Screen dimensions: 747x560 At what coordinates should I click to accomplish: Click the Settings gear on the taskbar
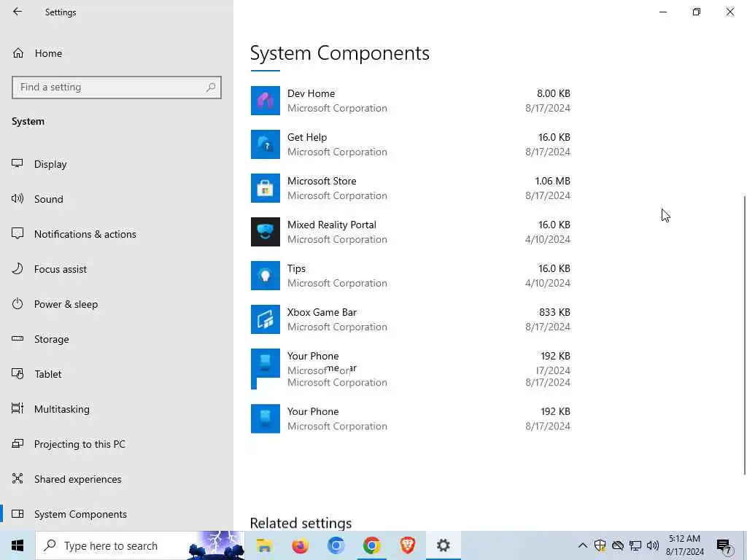[443, 545]
